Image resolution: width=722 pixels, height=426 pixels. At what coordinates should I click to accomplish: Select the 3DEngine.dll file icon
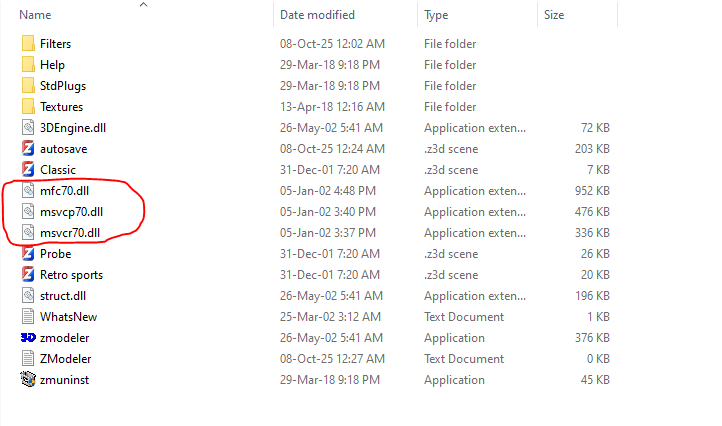coord(28,128)
